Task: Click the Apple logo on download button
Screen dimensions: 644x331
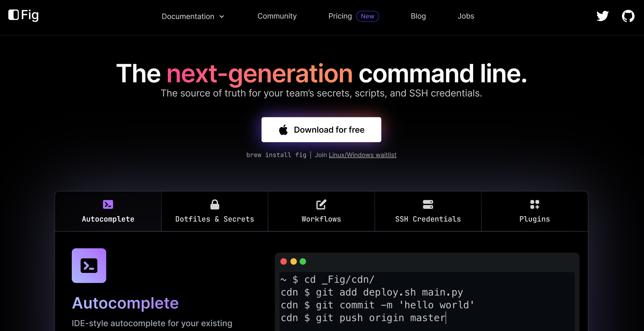Action: tap(283, 130)
